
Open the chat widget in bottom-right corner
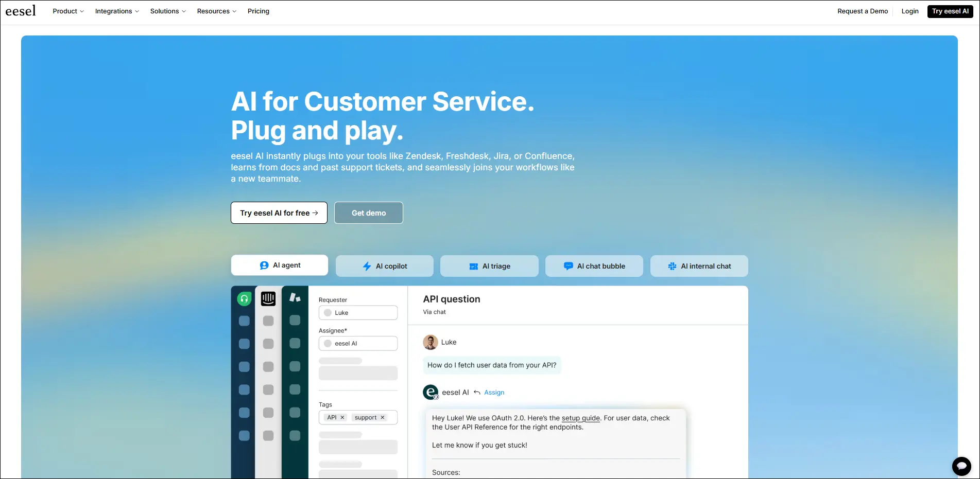coord(961,466)
